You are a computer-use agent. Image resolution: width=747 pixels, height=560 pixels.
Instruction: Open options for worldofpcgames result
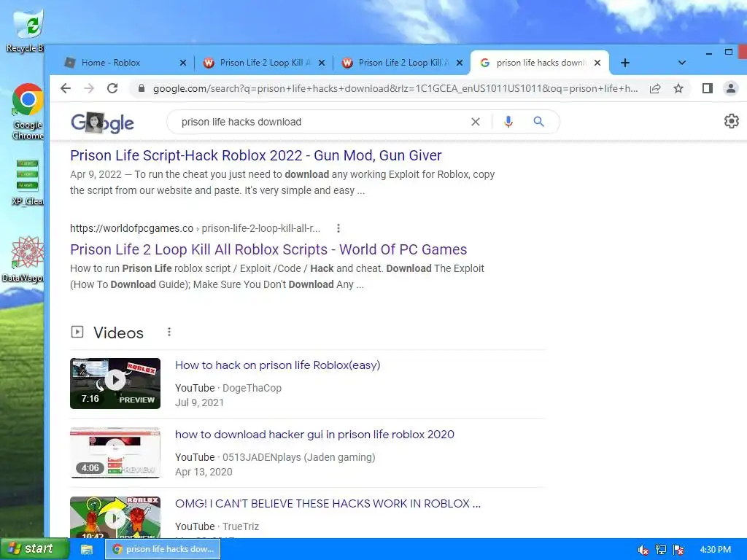[338, 228]
